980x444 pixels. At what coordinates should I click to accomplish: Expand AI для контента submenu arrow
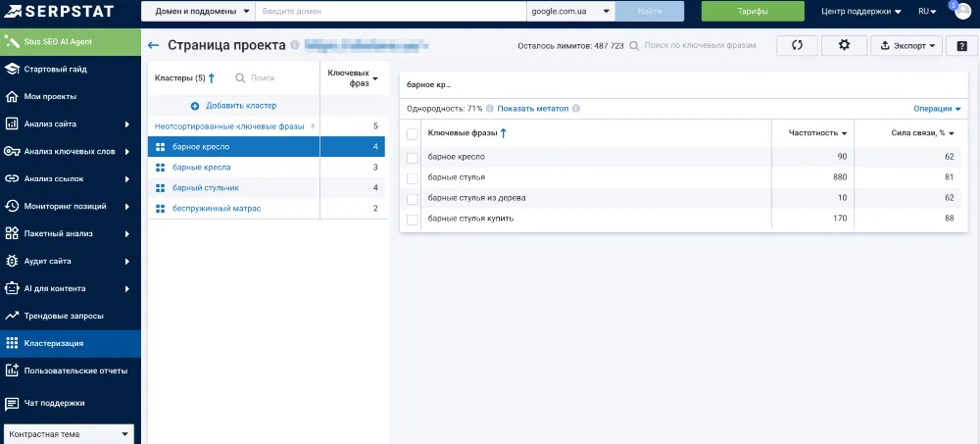point(126,289)
